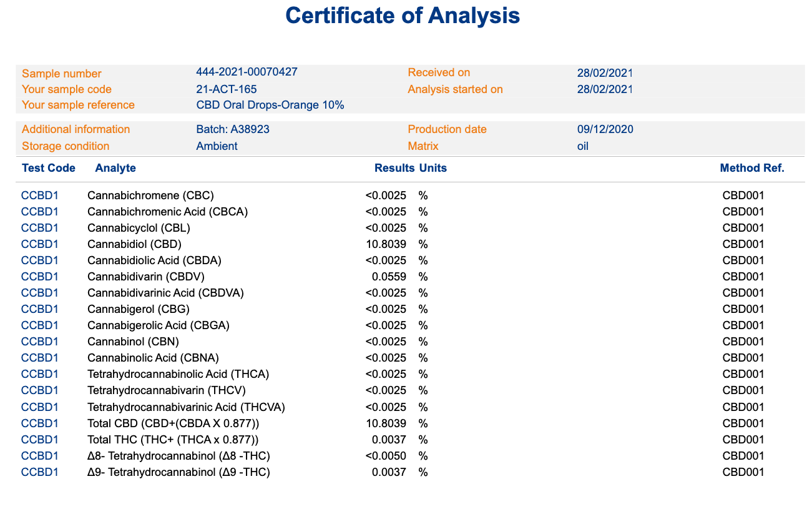Click Tetrahydrocannabinolic Acid (THCA) analyte
The image size is (812, 524).
(178, 374)
